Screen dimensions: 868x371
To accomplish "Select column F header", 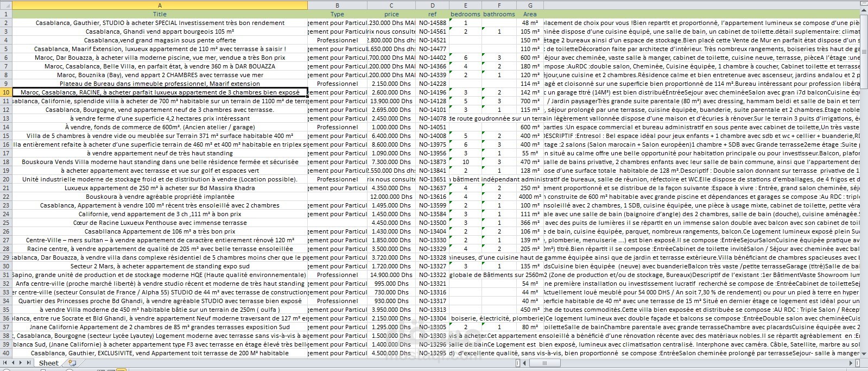I will click(x=499, y=5).
